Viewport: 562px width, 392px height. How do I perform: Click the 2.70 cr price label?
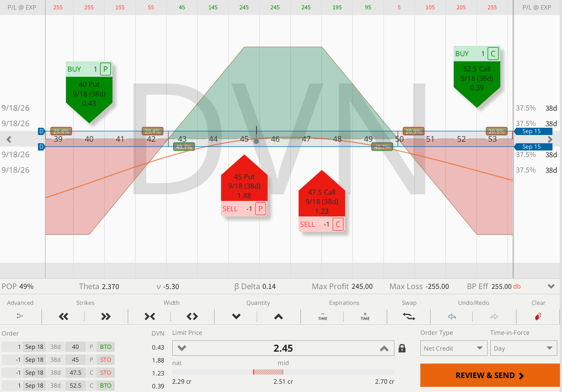pos(385,381)
